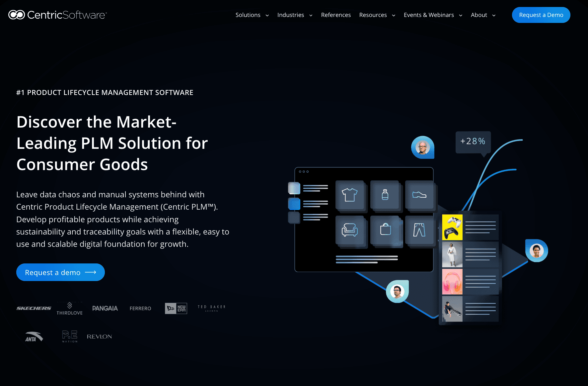Click the Ferrero brand logo

(x=140, y=308)
